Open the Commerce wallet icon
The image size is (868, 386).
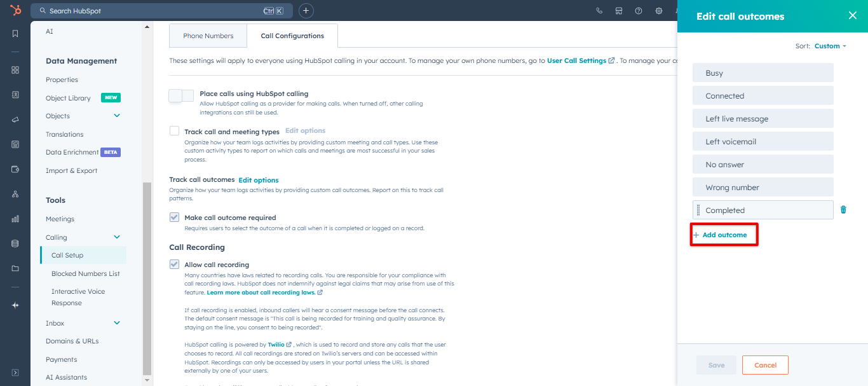click(x=15, y=169)
